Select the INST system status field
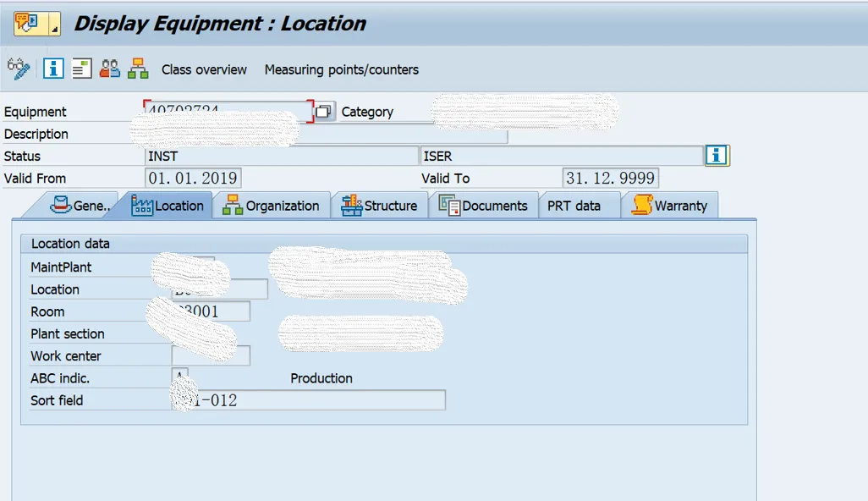The image size is (868, 501). pos(281,156)
